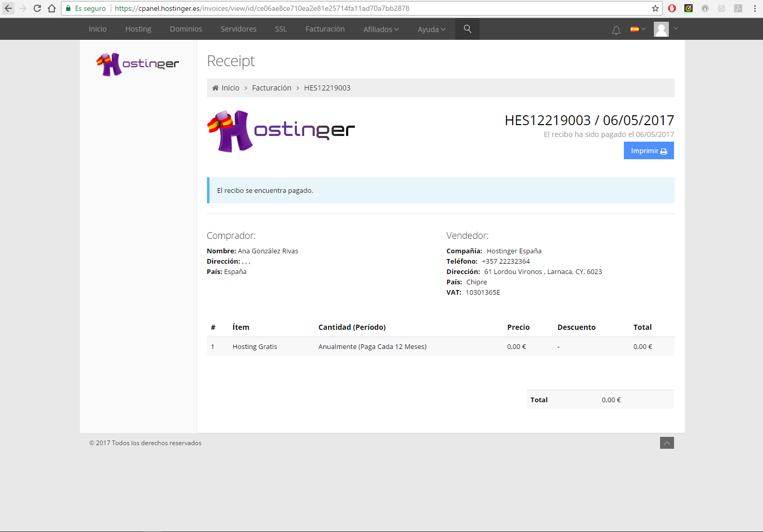The width and height of the screenshot is (763, 532).
Task: Open the search magnifier in navbar
Action: coord(468,29)
